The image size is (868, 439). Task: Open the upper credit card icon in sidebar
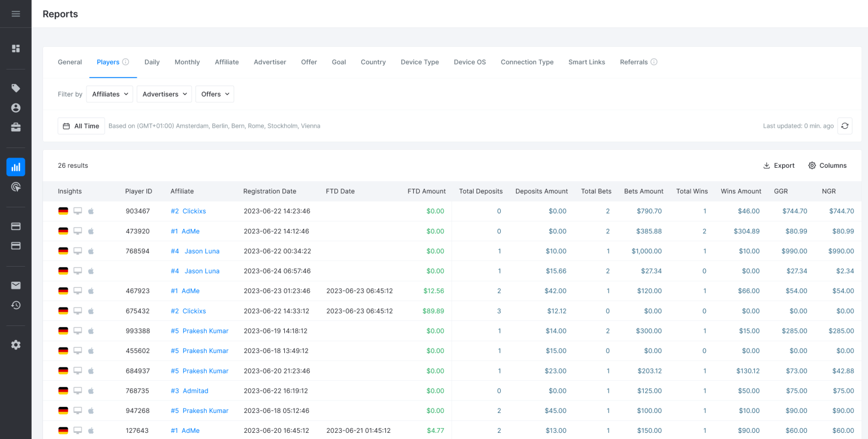click(x=16, y=226)
